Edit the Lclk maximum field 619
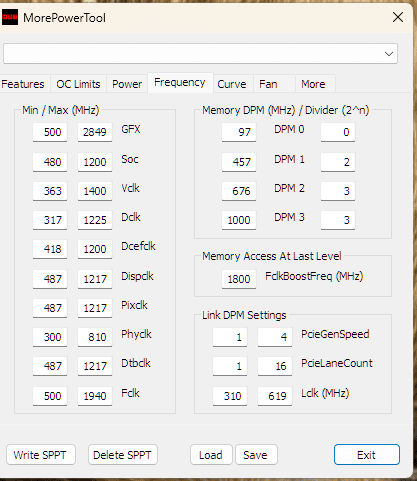417x481 pixels. tap(275, 396)
